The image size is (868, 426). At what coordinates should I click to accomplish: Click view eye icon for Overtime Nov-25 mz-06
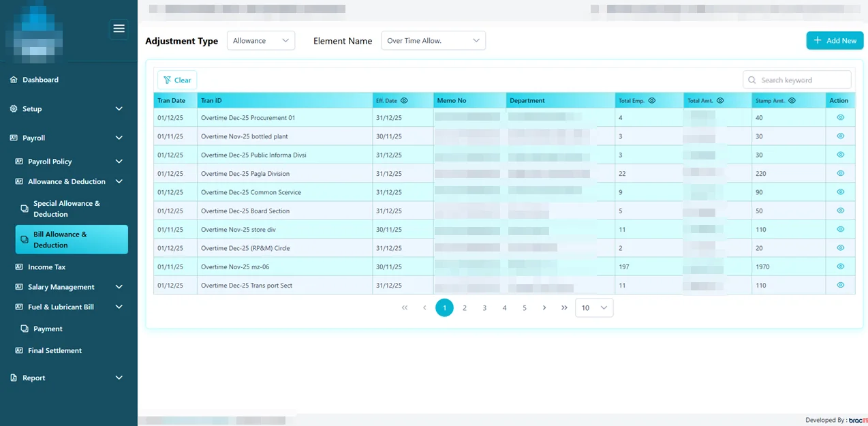[840, 267]
